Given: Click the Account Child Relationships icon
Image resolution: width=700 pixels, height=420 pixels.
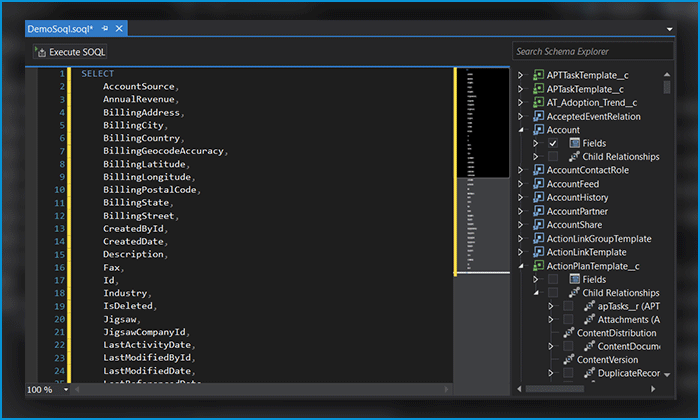Looking at the screenshot, I should point(574,157).
